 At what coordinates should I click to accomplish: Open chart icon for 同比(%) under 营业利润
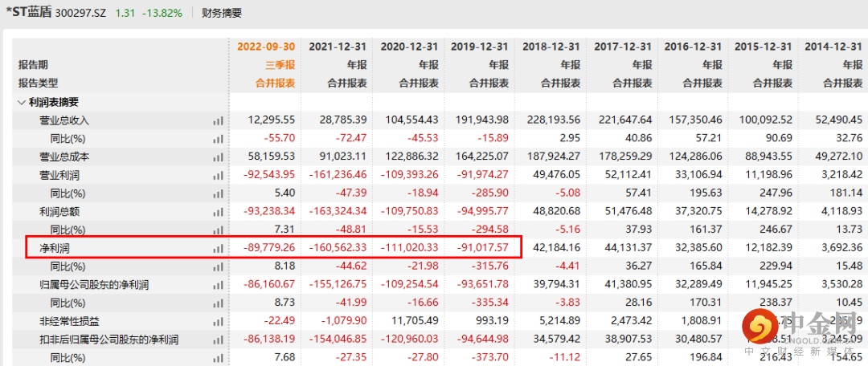point(218,193)
